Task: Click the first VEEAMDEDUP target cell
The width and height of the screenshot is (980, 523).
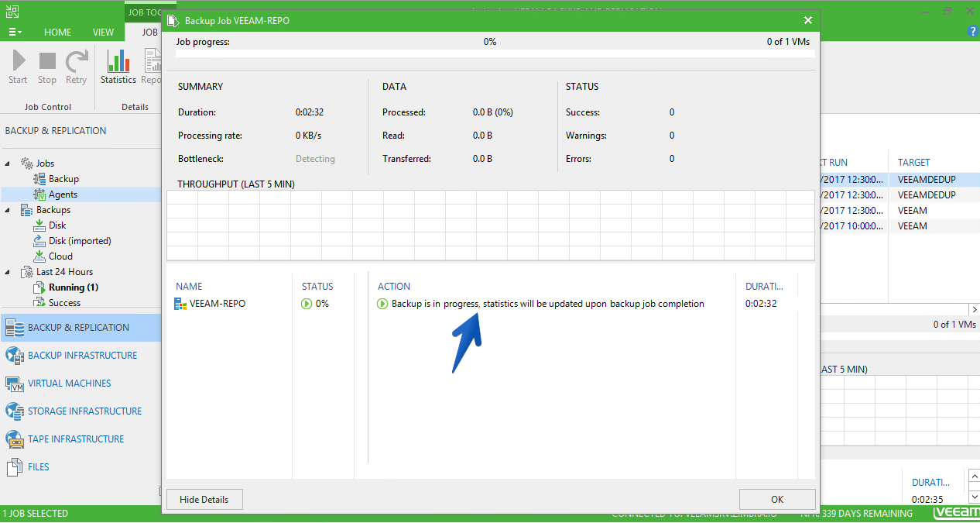Action: 927,179
